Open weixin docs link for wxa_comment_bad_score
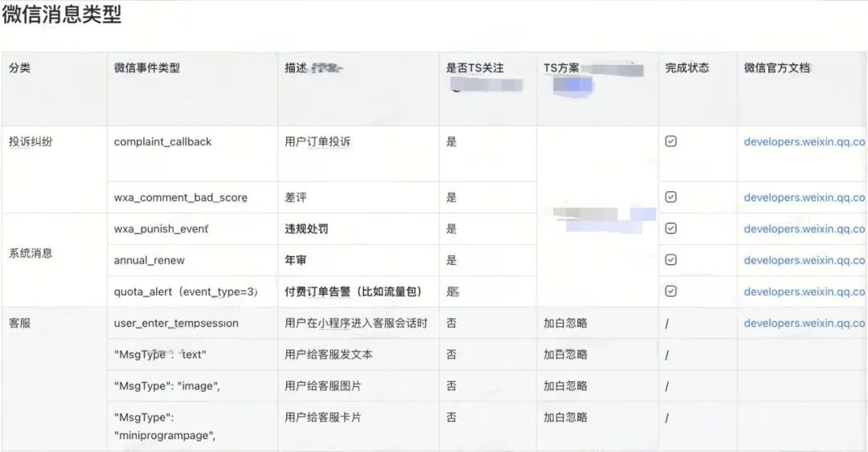The image size is (868, 452). point(805,197)
